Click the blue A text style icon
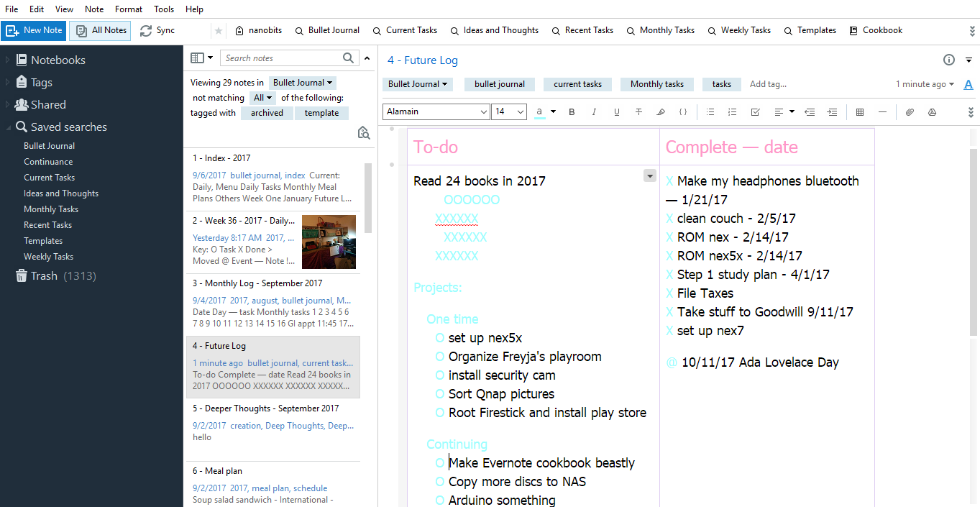Image resolution: width=980 pixels, height=507 pixels. tap(968, 84)
